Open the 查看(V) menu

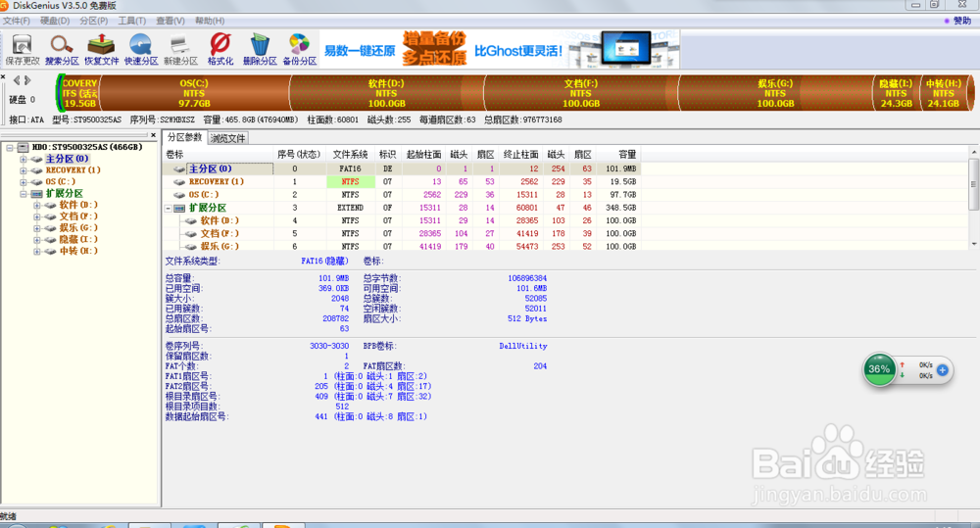pos(170,21)
